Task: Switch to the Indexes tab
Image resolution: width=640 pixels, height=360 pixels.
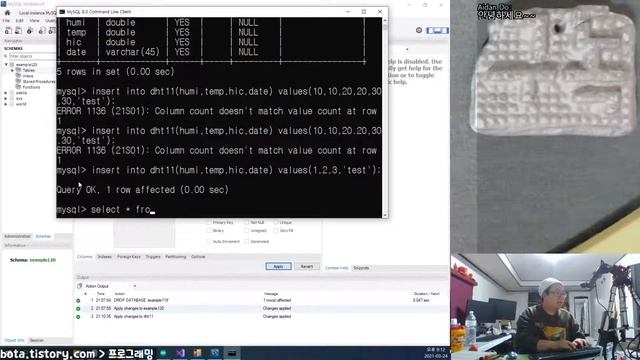Action: [104, 257]
